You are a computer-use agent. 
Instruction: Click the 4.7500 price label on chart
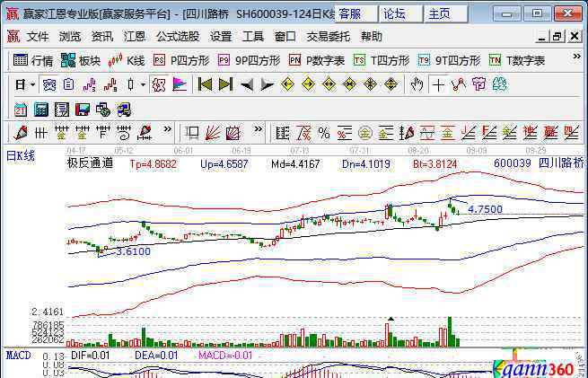(486, 209)
